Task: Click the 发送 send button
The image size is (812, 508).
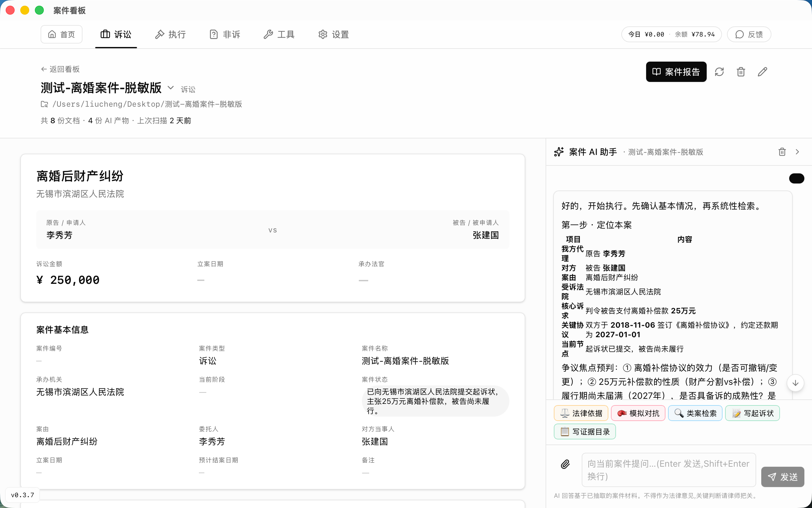Action: (x=783, y=477)
